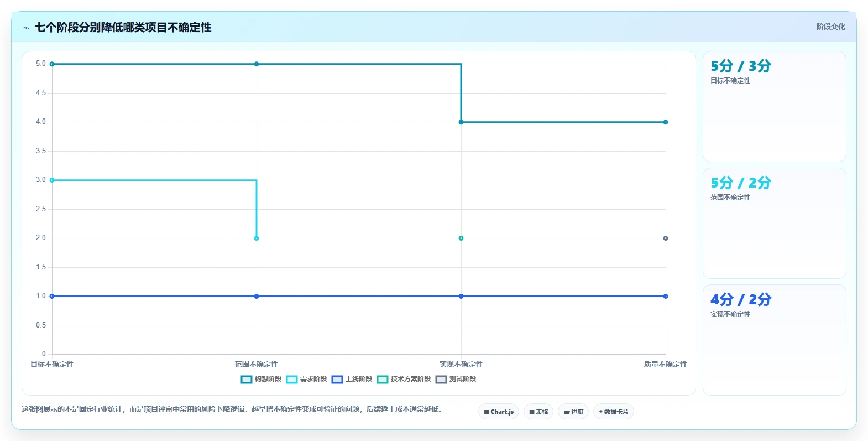Toggle the 需求阶段 legend entry
Screen dimensions: 868x441
306,379
